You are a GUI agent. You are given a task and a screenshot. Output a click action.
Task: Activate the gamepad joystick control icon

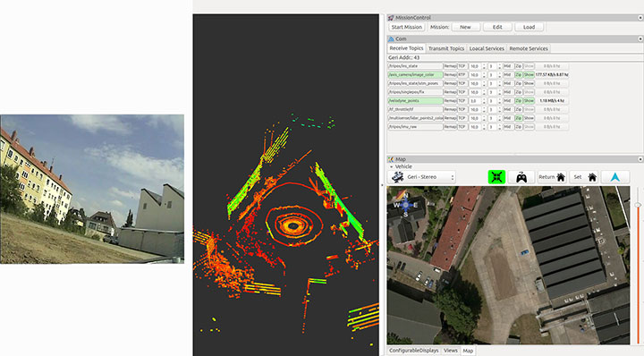pyautogui.click(x=521, y=177)
